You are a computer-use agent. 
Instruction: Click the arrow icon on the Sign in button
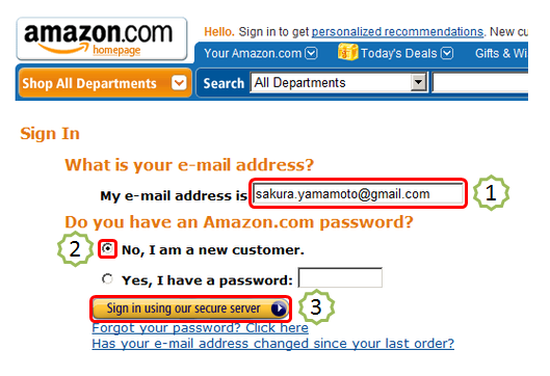[279, 309]
